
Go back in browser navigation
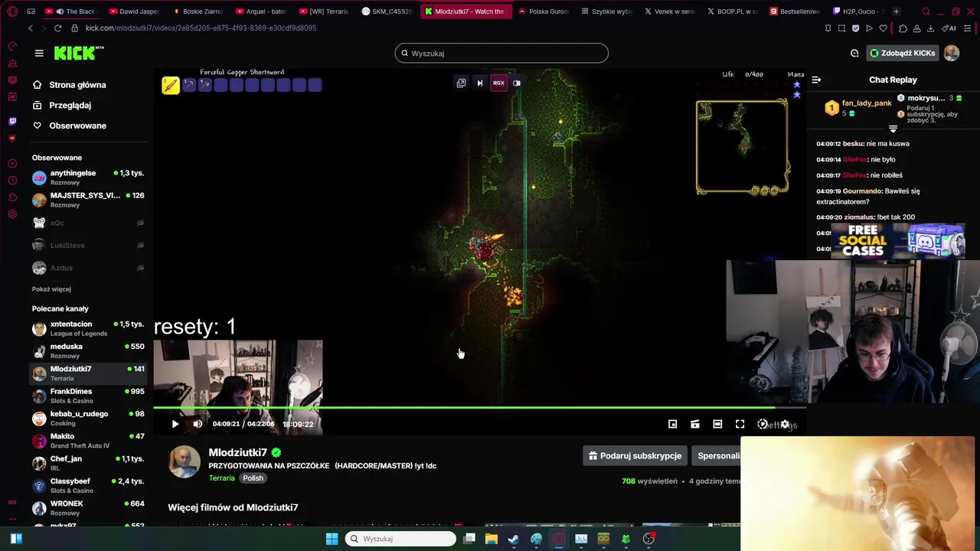(x=31, y=28)
